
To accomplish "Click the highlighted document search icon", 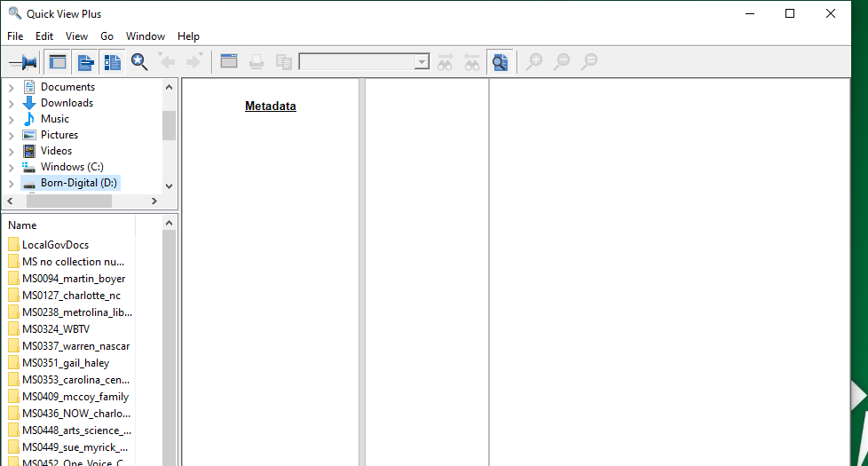I will pyautogui.click(x=500, y=62).
